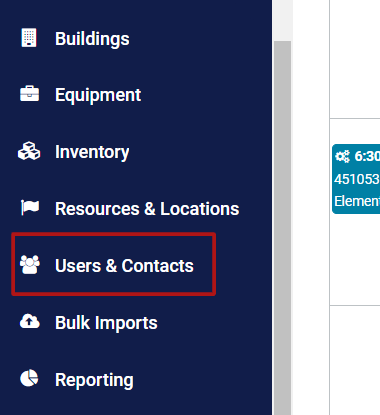
Task: Open the Equipment section
Action: click(98, 95)
